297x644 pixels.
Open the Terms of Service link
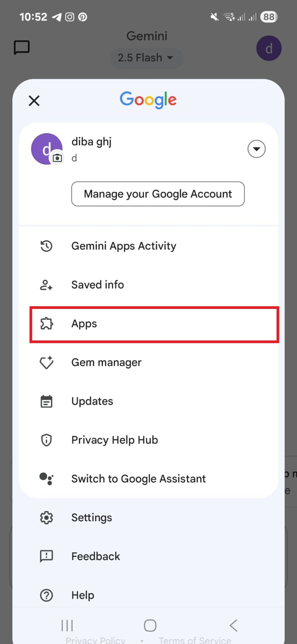point(195,640)
